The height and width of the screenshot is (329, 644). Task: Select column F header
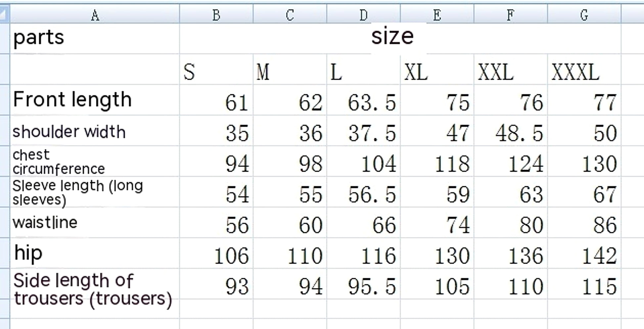coord(511,14)
